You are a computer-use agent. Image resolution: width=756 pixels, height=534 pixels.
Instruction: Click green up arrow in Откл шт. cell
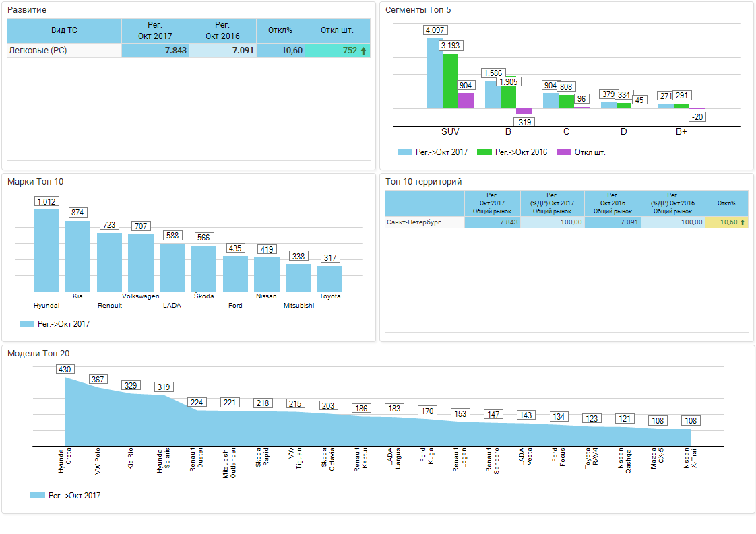point(364,51)
